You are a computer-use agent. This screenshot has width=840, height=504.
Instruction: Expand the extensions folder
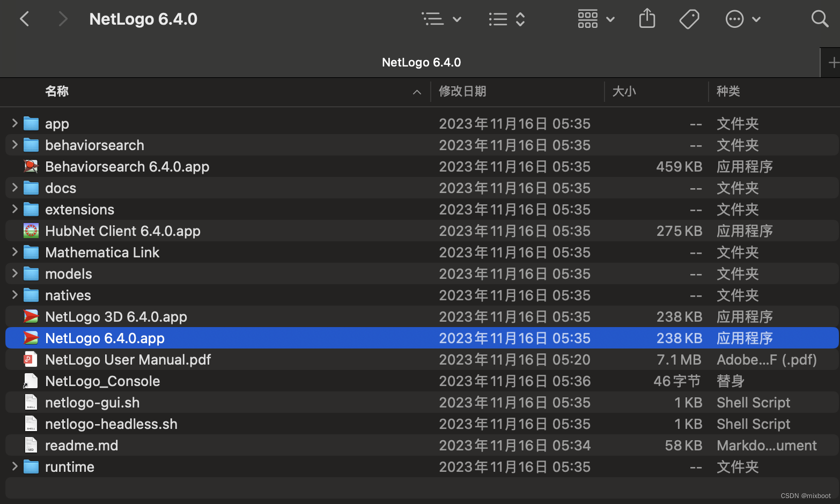coord(14,209)
